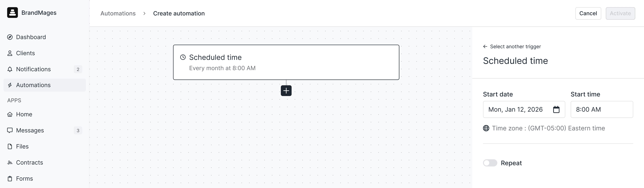This screenshot has width=644, height=188.
Task: Open the Start time dropdown showing 8:00 AM
Action: pos(602,109)
